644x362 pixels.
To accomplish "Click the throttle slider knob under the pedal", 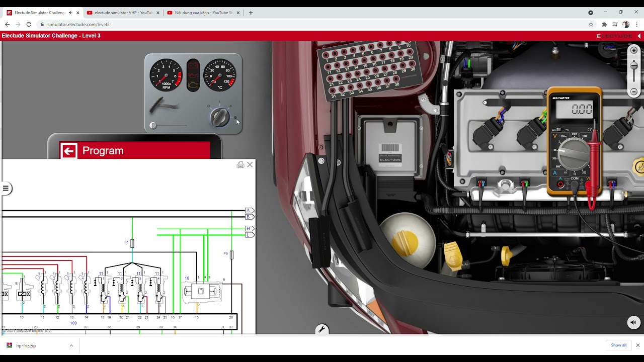I will (x=153, y=126).
